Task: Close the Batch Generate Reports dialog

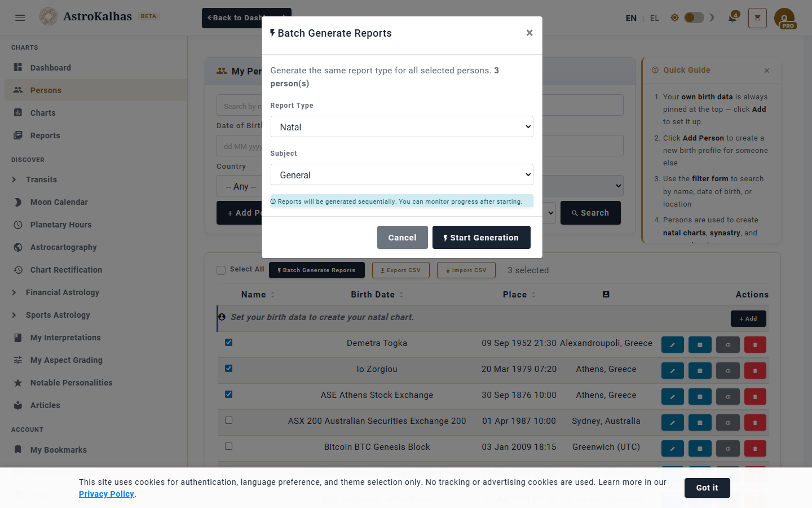Action: point(529,33)
